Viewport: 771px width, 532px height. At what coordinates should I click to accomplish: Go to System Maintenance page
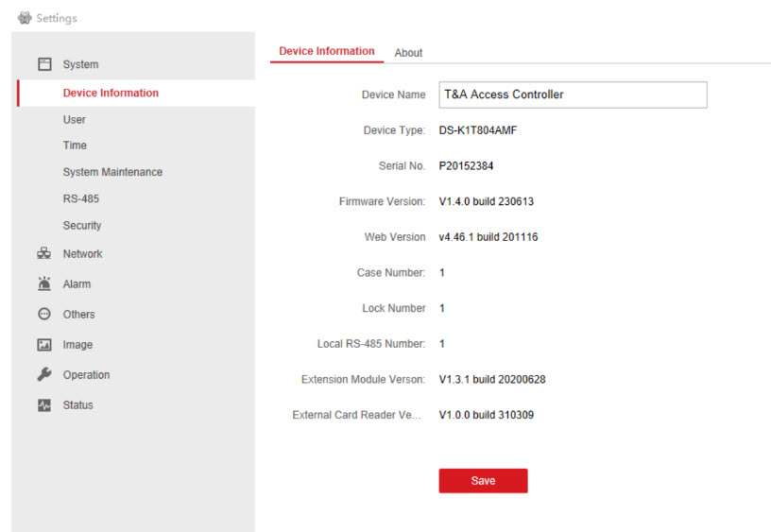point(112,172)
